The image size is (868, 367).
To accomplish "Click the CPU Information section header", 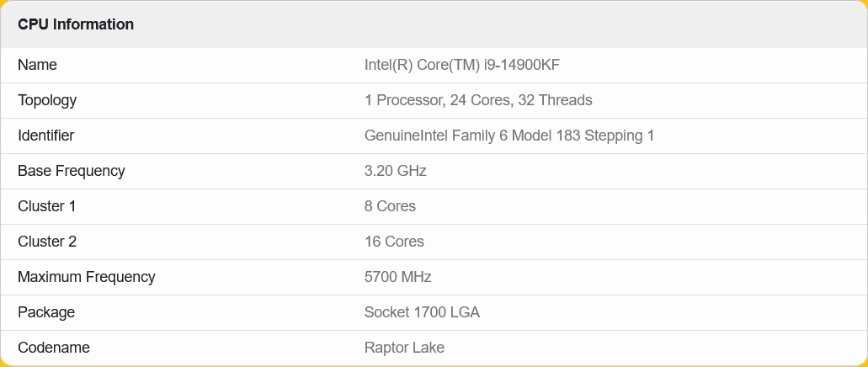I will click(76, 24).
